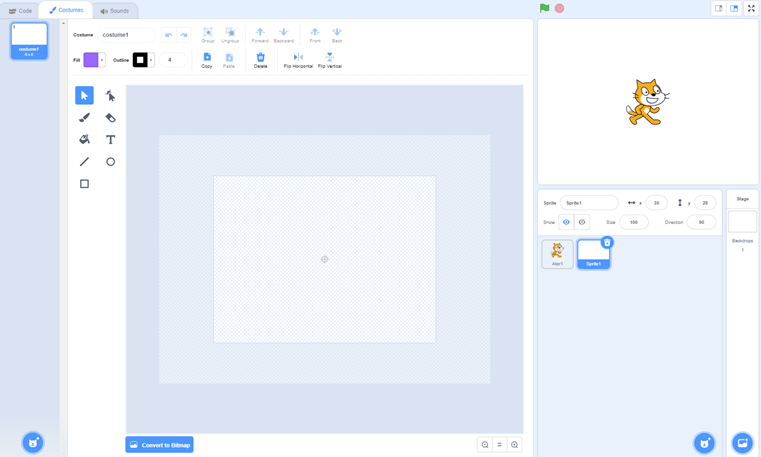Zoom out of the paint canvas
Image resolution: width=761 pixels, height=457 pixels.
(x=485, y=444)
